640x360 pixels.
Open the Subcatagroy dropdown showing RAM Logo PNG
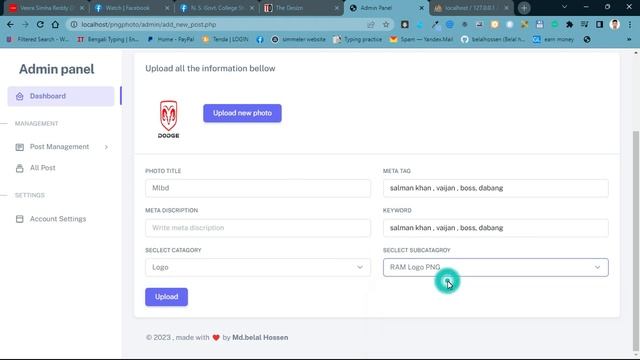pyautogui.click(x=496, y=267)
